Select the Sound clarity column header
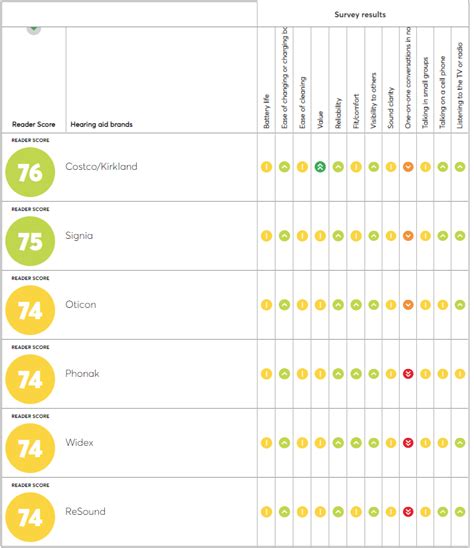474x548 pixels. 390,108
